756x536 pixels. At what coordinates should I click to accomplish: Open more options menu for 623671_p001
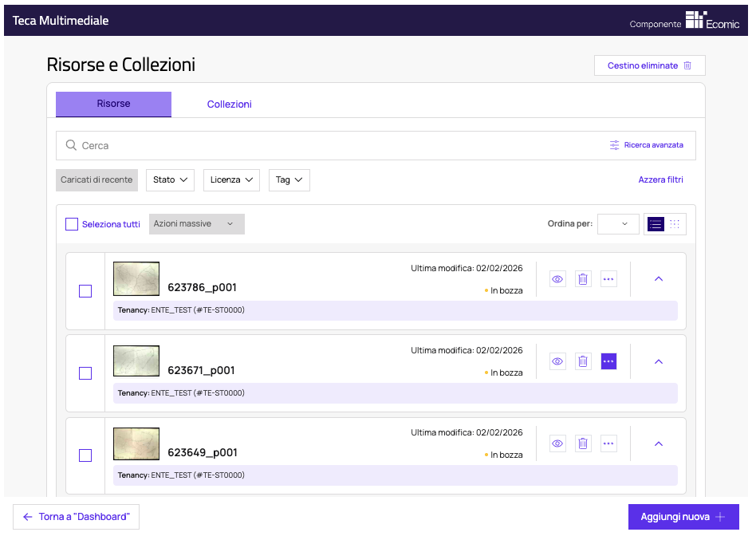(x=608, y=361)
